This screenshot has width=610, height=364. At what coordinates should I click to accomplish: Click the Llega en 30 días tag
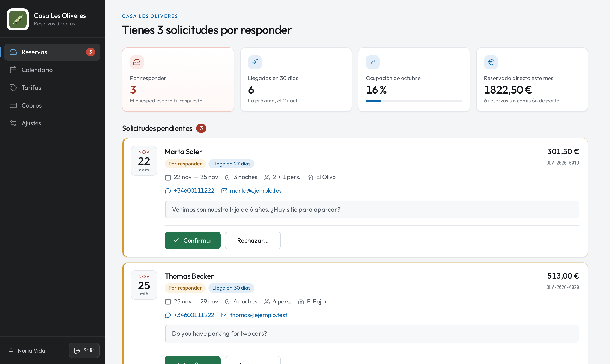231,288
